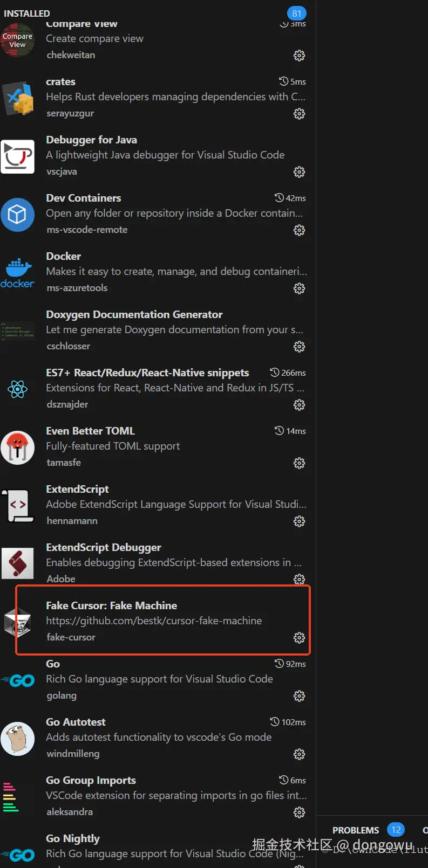
Task: Click publisher name ms-vscode-remote
Action: tap(87, 230)
